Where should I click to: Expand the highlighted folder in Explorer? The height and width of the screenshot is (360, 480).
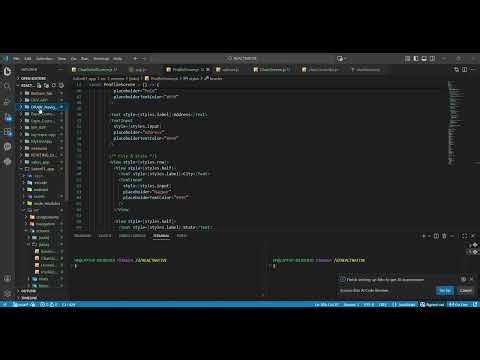click(x=42, y=107)
